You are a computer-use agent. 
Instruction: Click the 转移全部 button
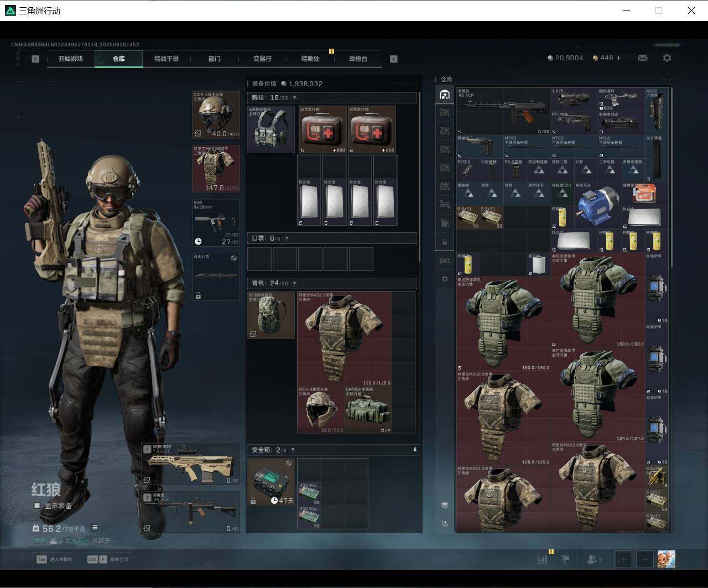point(108,559)
